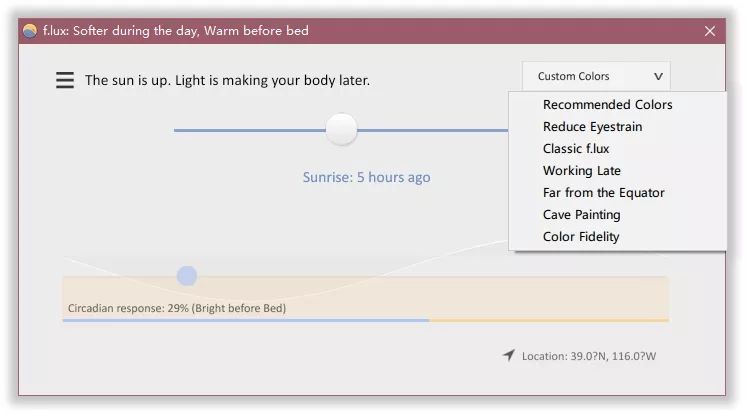This screenshot has height=414, width=746.
Task: Click the f.lux app icon in title bar
Action: [x=30, y=31]
